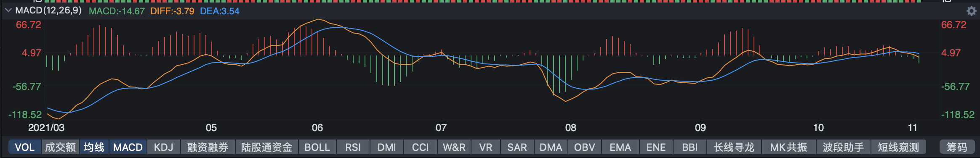Viewport: 980px width, 158px height.
Task: Click the right axis 4.97 value
Action: tap(951, 53)
